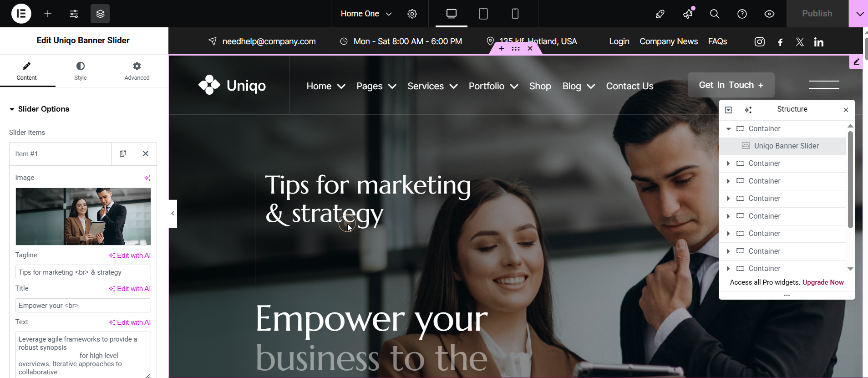This screenshot has width=868, height=378.
Task: Duplicate slider Item #1
Action: pos(123,153)
